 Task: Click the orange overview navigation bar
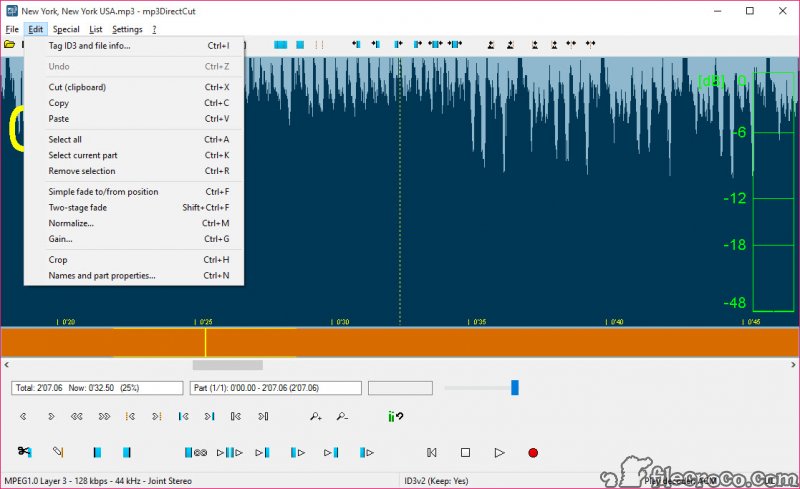pyautogui.click(x=399, y=343)
